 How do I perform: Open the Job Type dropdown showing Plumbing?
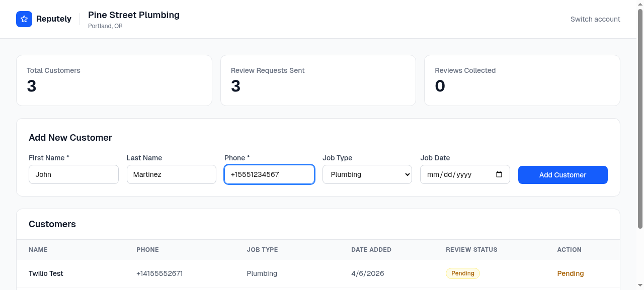click(367, 174)
